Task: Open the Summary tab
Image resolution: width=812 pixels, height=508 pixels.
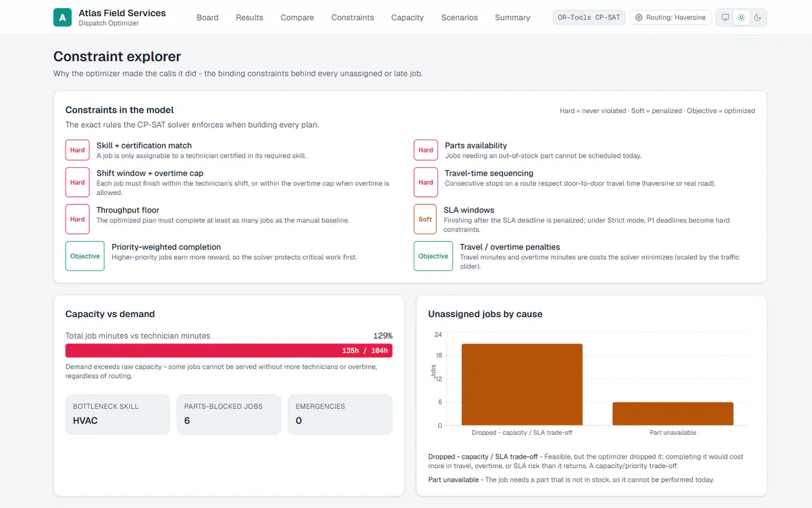Action: [x=512, y=18]
